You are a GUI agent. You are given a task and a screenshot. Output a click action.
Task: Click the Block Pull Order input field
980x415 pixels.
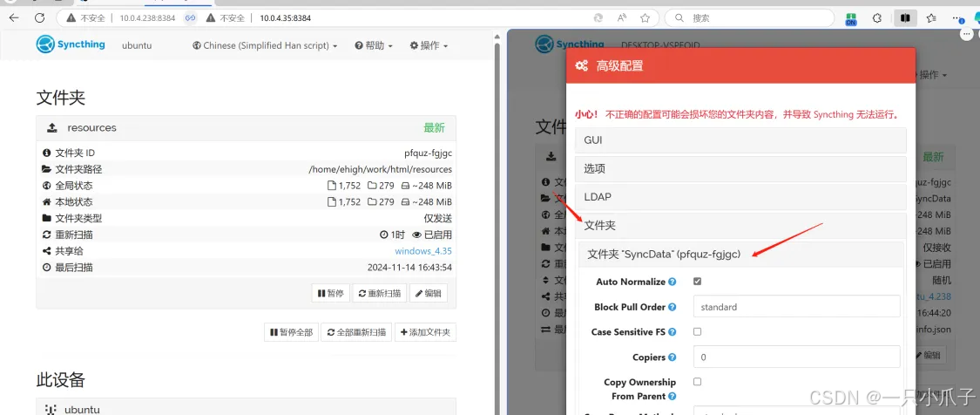coord(797,308)
